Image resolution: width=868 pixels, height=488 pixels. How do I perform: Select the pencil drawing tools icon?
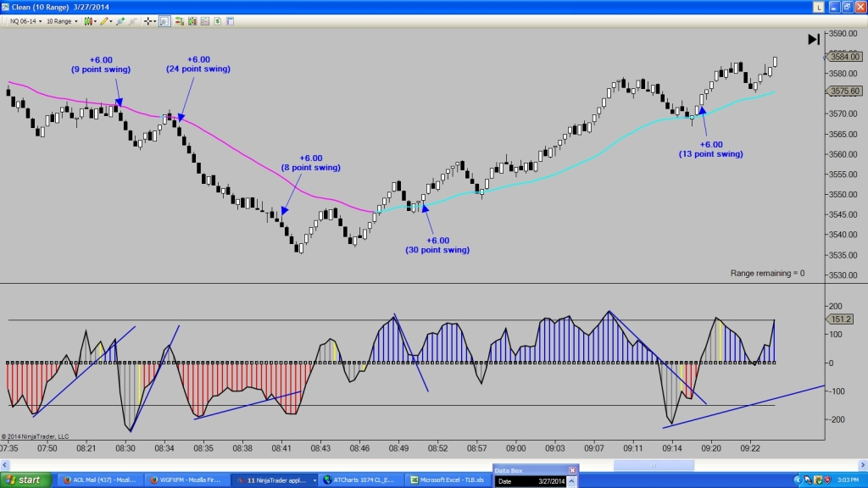[103, 21]
